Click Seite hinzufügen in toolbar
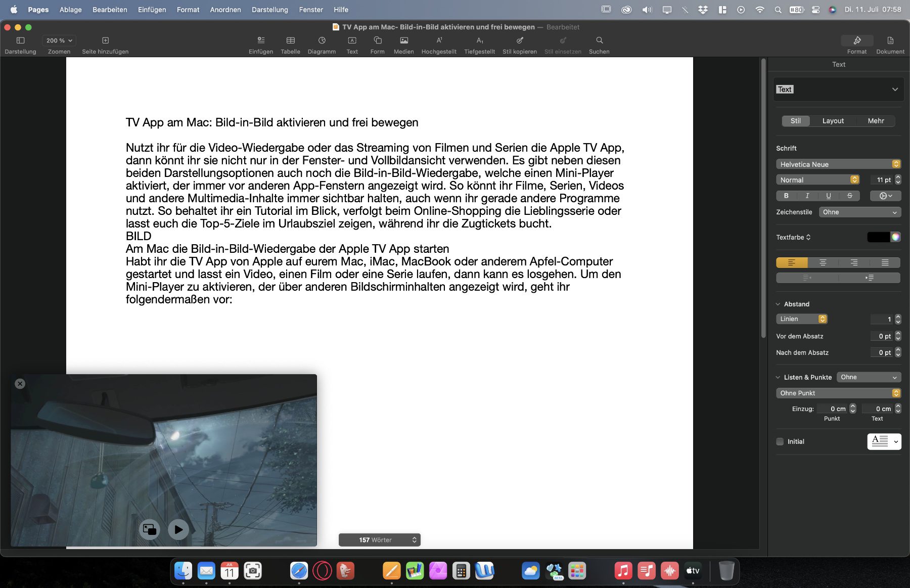 105,40
